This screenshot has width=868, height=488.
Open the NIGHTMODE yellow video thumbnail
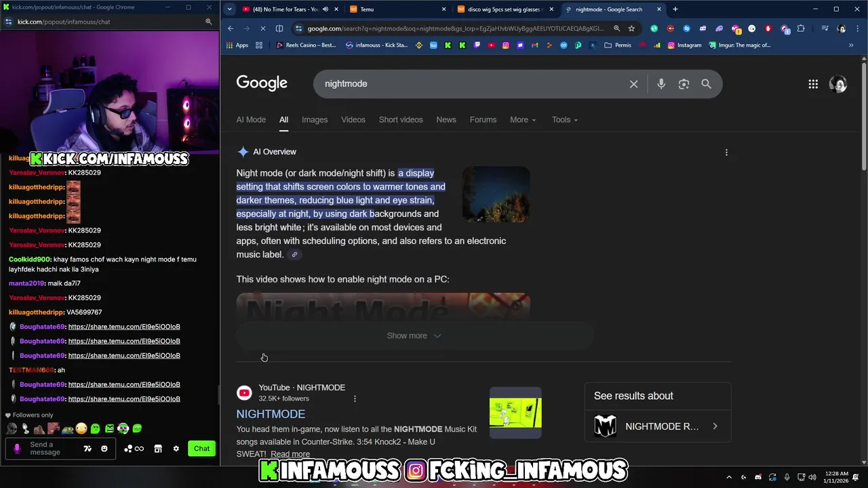pyautogui.click(x=515, y=413)
